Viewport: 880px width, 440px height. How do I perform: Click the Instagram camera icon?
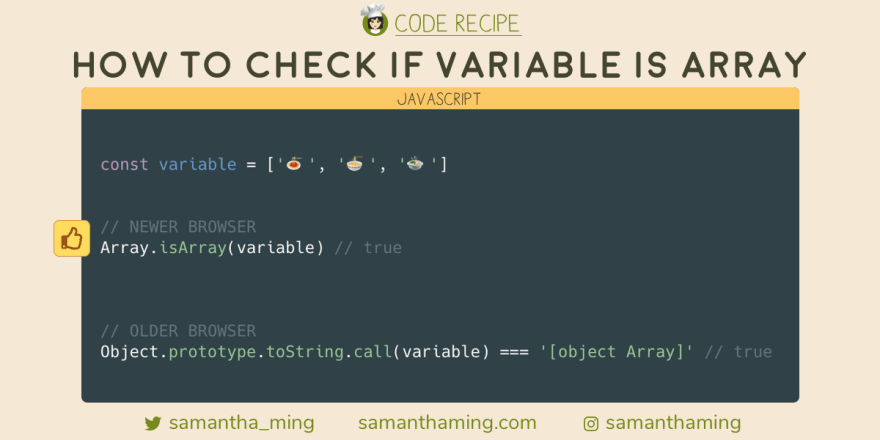(x=591, y=424)
